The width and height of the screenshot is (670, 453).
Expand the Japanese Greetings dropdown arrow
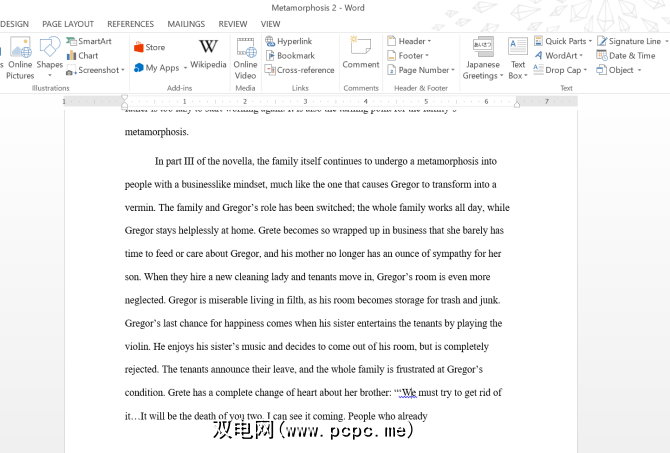(501, 76)
